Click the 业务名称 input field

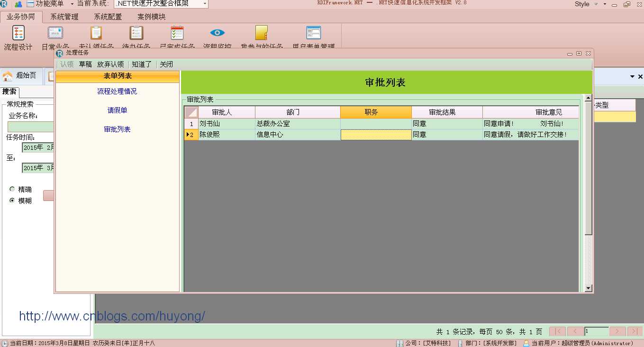point(31,127)
